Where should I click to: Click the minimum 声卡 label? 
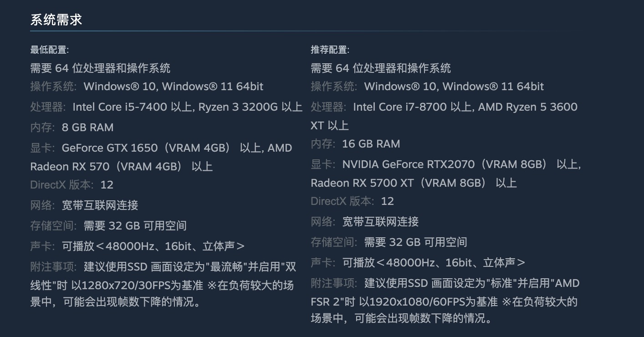42,246
